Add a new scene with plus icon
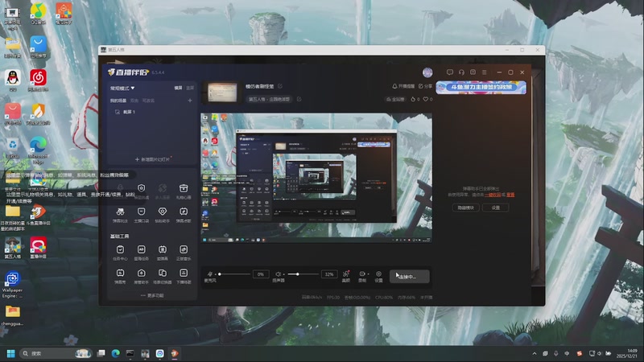Screen dimensions: 644x362 (190, 100)
